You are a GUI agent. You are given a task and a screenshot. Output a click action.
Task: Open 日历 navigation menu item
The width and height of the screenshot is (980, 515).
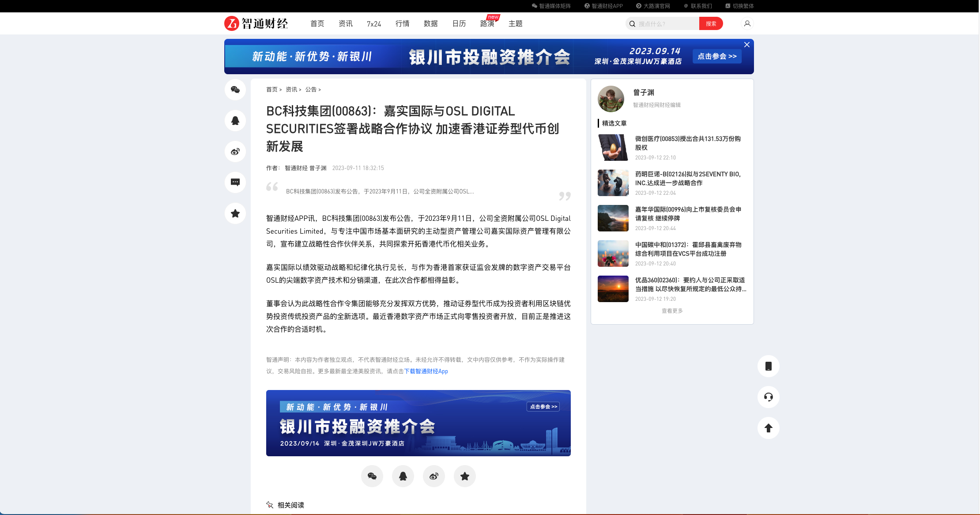click(x=459, y=23)
